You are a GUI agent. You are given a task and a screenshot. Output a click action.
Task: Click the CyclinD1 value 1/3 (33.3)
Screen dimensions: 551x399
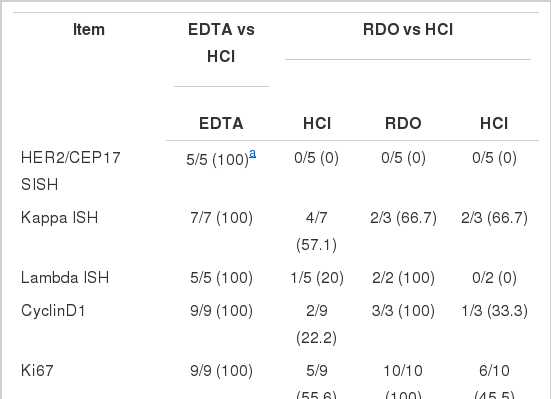(494, 311)
